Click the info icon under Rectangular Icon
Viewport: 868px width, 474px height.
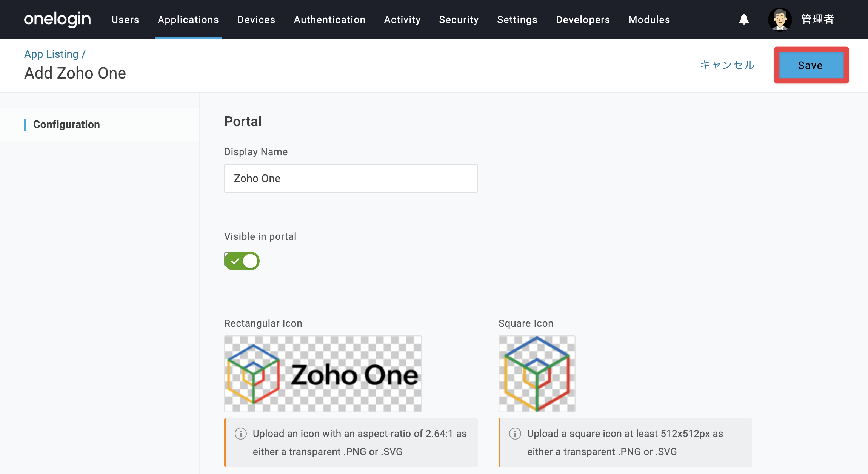point(241,434)
